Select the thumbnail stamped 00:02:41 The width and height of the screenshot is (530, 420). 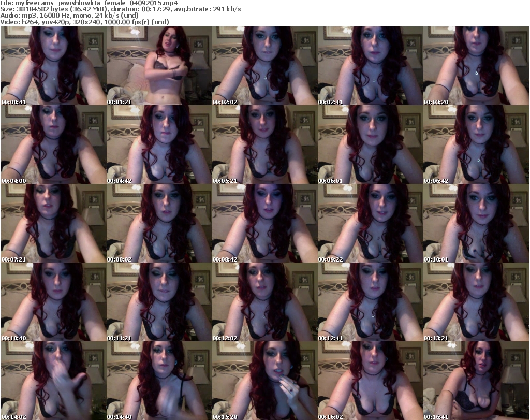click(x=370, y=66)
